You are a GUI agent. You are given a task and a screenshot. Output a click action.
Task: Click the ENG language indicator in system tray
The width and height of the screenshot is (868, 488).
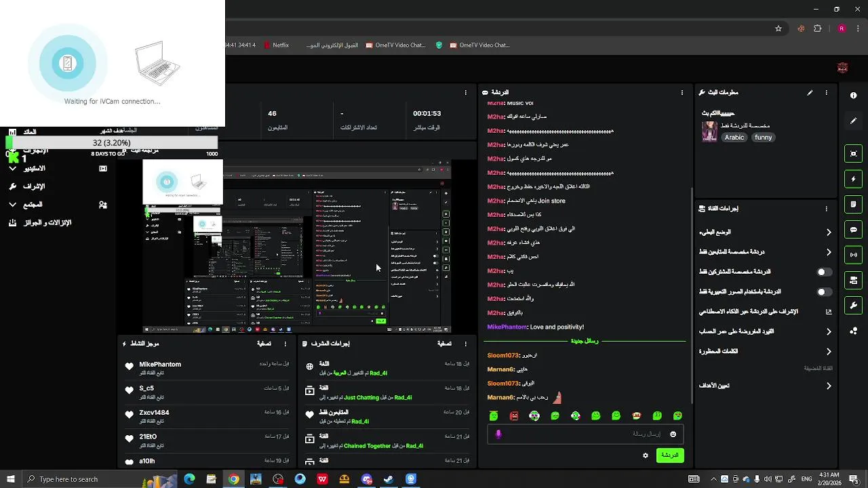[807, 479]
